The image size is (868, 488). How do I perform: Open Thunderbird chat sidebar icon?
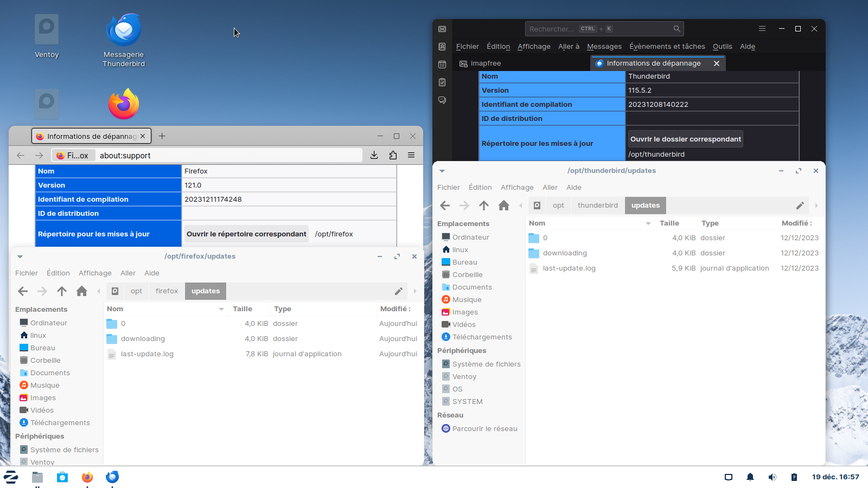[442, 100]
